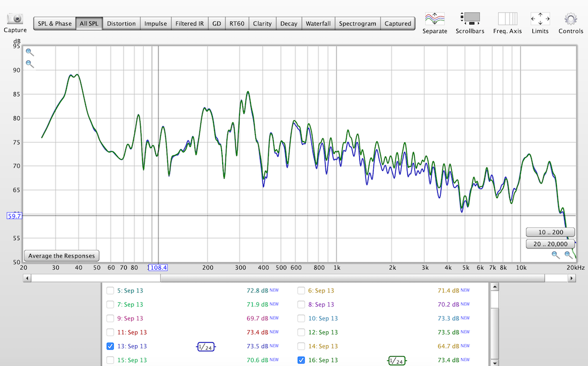Screen dimensions: 588x366
Task: Open the Spectrogram tab
Action: pos(357,23)
